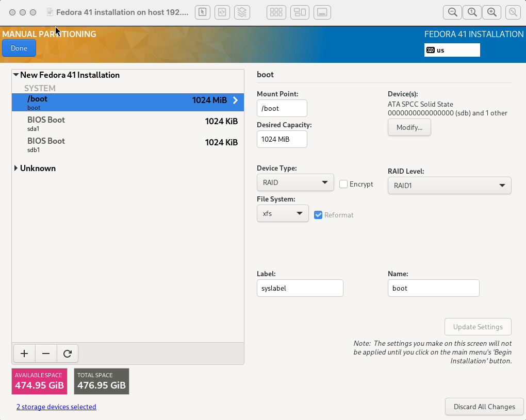
Task: Open the RAID Level dropdown
Action: point(450,186)
